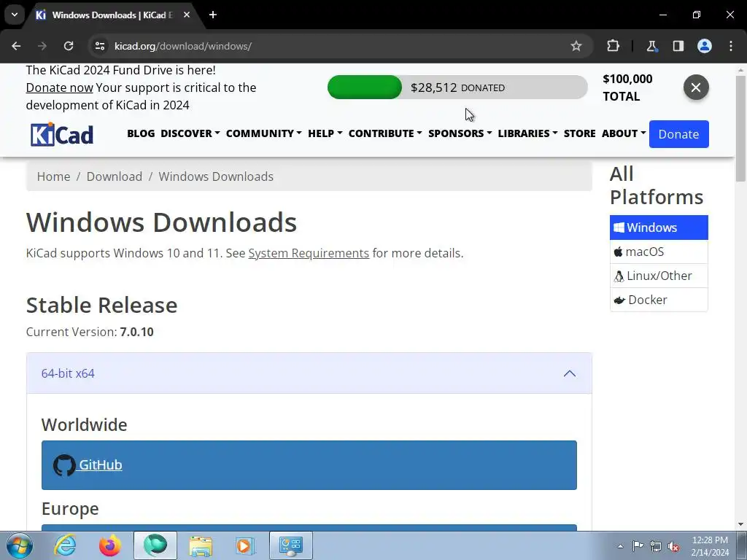The height and width of the screenshot is (560, 747).
Task: Click the donation progress bar showing $28,512
Action: pos(457,87)
